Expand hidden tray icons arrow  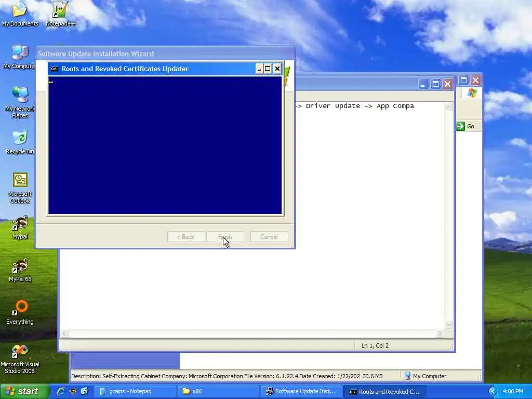pyautogui.click(x=493, y=391)
